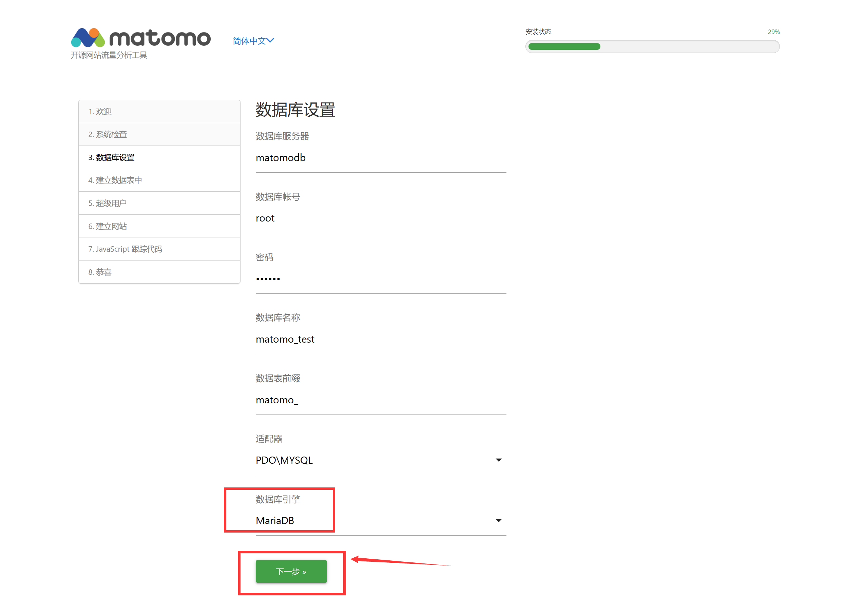Viewport: 846px width, 616px height.
Task: Select step 7. JavaScript 跟踪代码
Action: 159,249
